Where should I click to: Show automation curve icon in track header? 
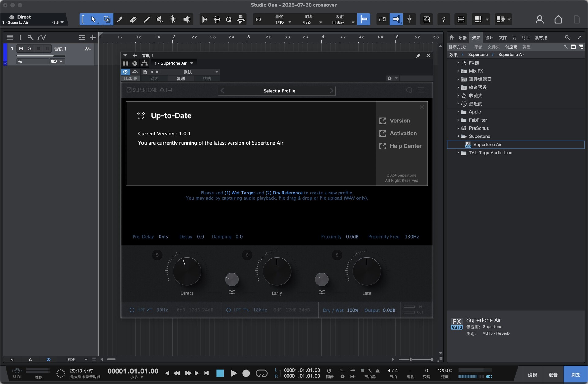point(42,37)
